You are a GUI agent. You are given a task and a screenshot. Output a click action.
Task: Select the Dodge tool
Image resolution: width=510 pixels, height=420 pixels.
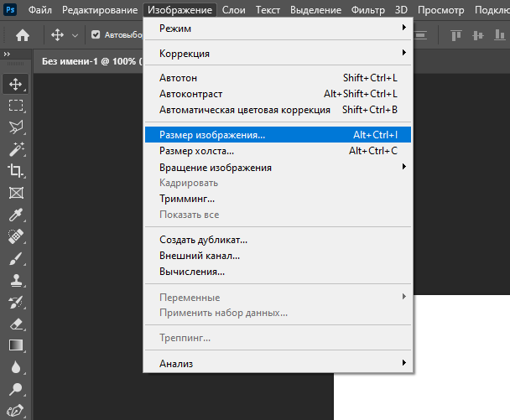pyautogui.click(x=16, y=389)
